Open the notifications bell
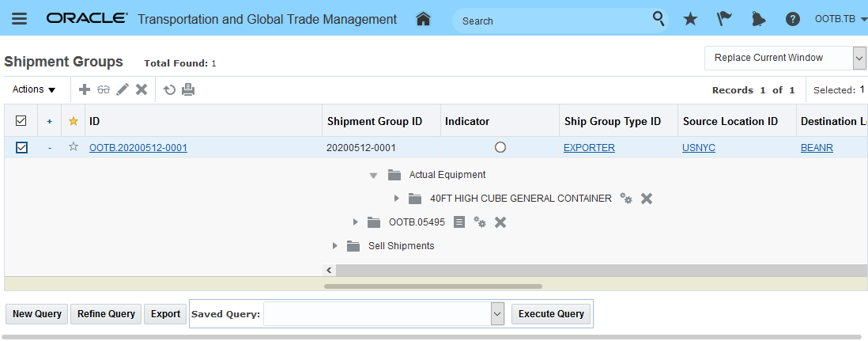The height and width of the screenshot is (341, 868). pos(759,19)
